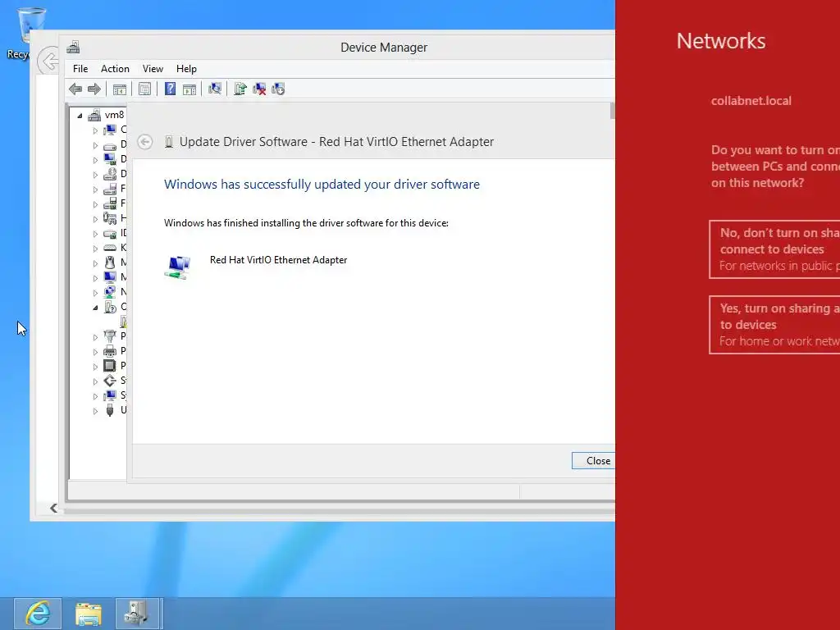840x630 pixels.
Task: Expand the Keyboards tree arrow
Action: [95, 248]
